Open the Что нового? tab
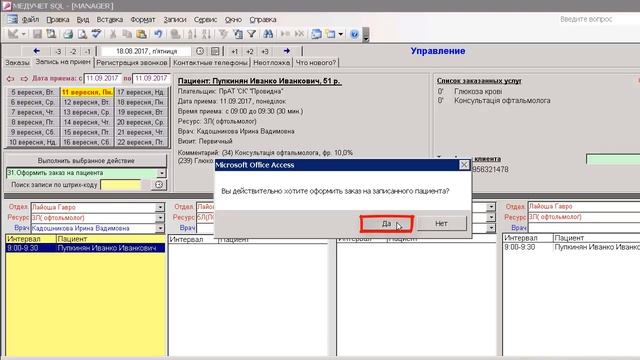This screenshot has width=640, height=360. click(316, 62)
